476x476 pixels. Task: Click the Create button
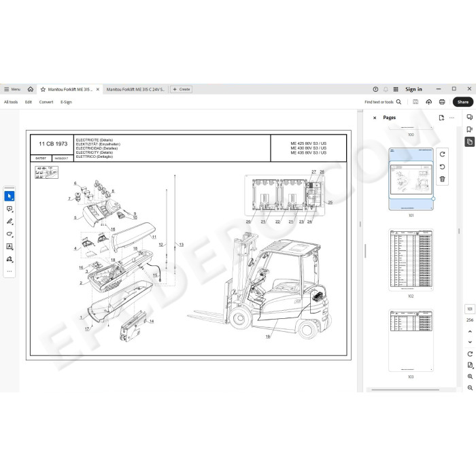click(182, 89)
